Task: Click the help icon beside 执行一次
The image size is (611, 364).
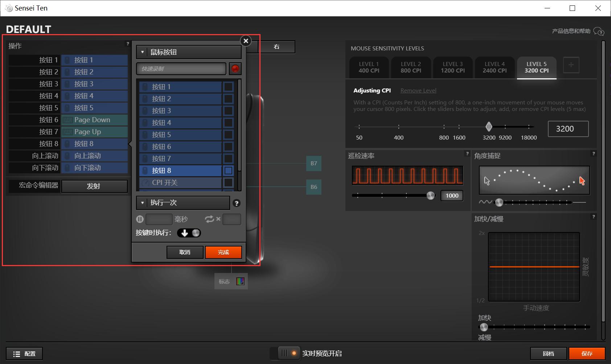Action: [237, 203]
